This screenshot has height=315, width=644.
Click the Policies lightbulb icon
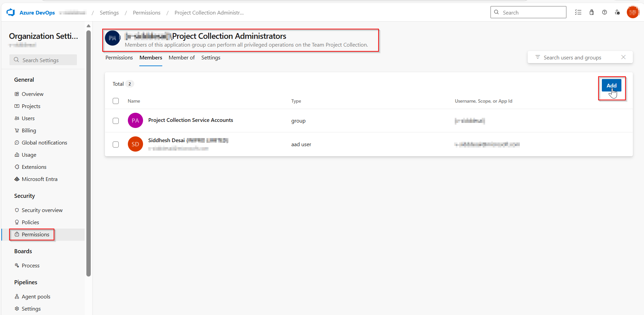click(17, 222)
